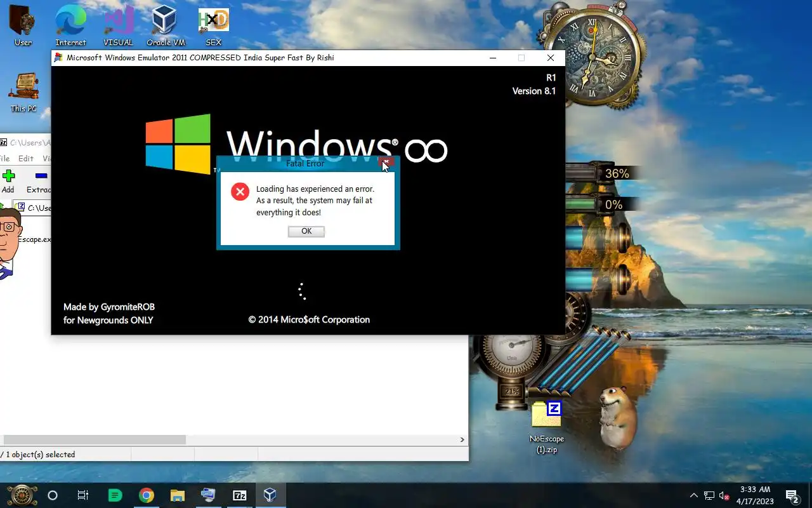
Task: Open the Start button on the taskbar
Action: (x=22, y=495)
